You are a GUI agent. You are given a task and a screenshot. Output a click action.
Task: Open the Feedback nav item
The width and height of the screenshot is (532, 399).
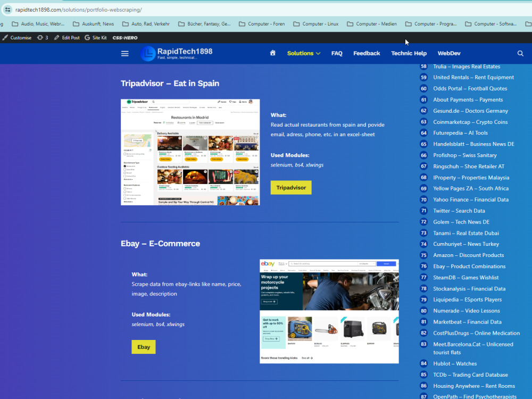(367, 53)
